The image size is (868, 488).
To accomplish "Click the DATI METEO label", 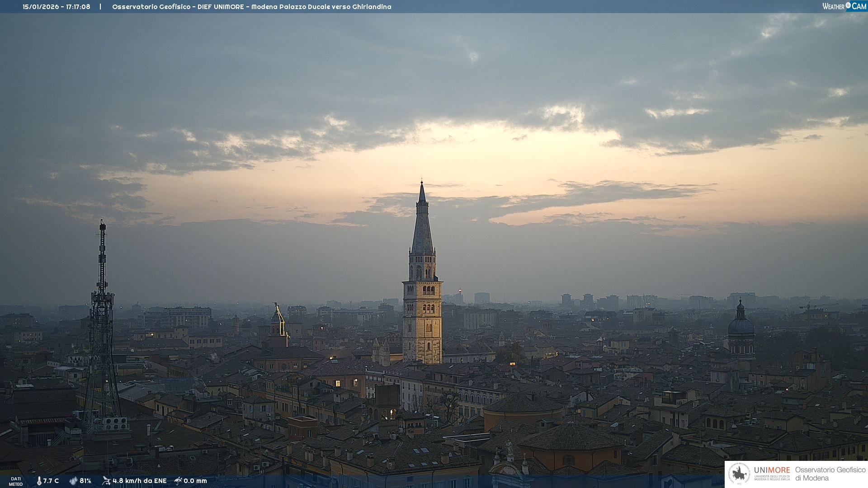I will click(16, 481).
